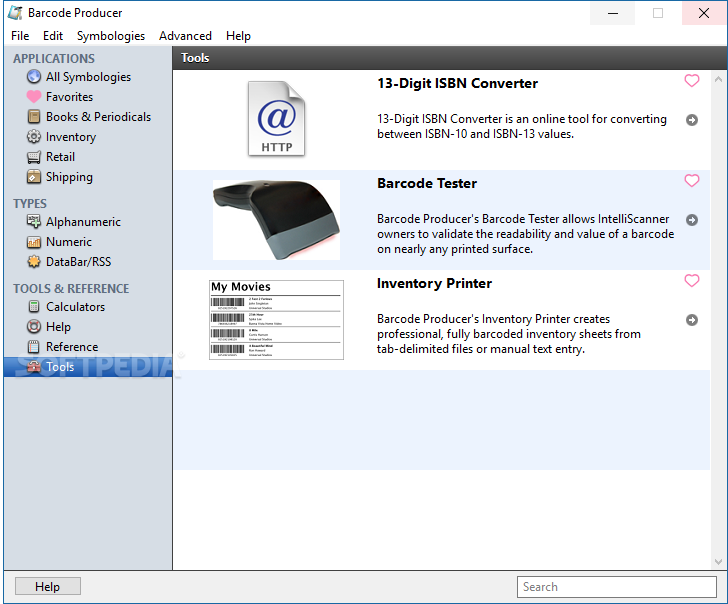Favorite the Barcode Tester with heart

point(692,181)
